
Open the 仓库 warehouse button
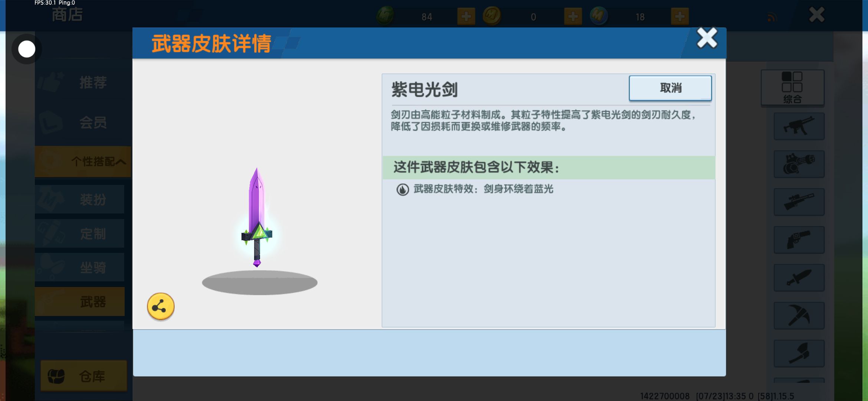click(x=84, y=376)
